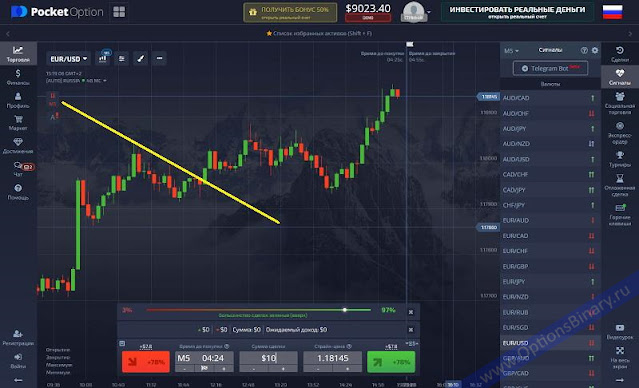The height and width of the screenshot is (388, 639).
Task: Open Экспресс-ордер panel
Action: coord(620,132)
